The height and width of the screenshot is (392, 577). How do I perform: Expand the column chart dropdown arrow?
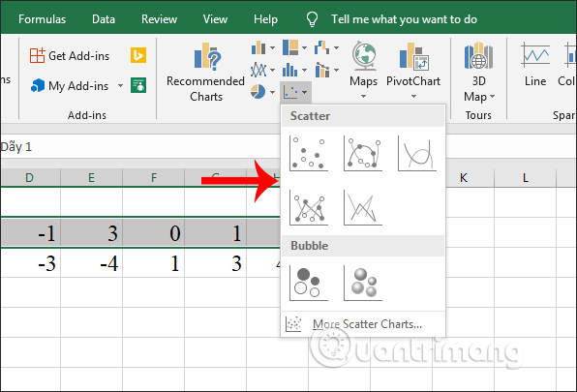(x=272, y=47)
